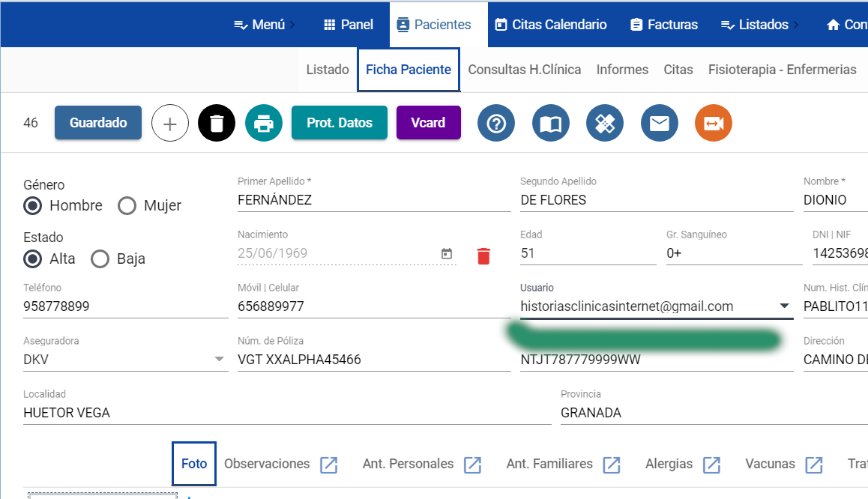Expand the Listados menu chevron
Screen dimensions: 868x499
[795, 24]
